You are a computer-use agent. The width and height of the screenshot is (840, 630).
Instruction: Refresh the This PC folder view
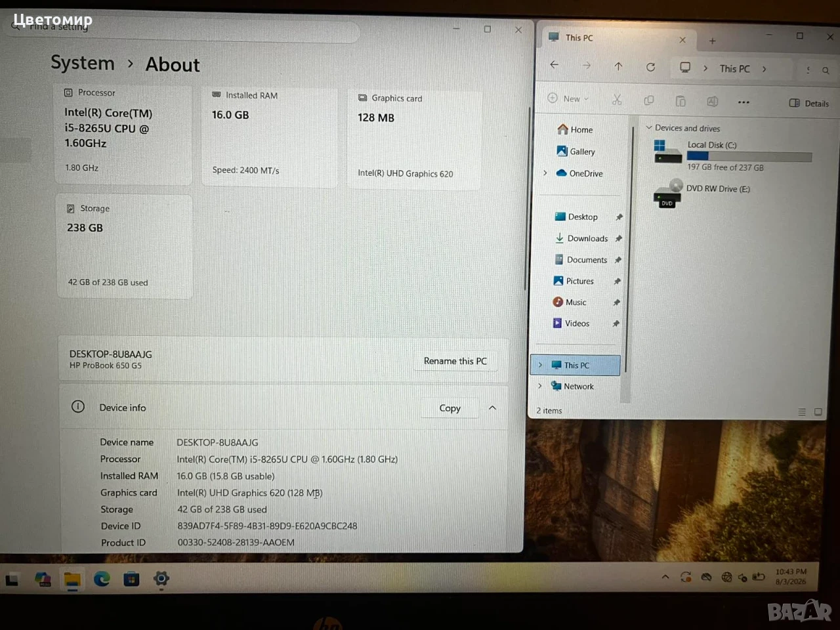click(x=650, y=67)
